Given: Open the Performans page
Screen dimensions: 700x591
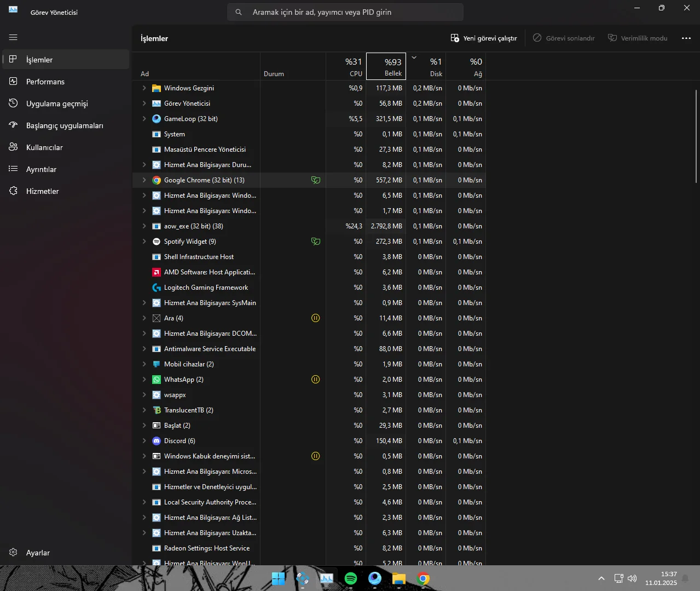Looking at the screenshot, I should (66, 82).
